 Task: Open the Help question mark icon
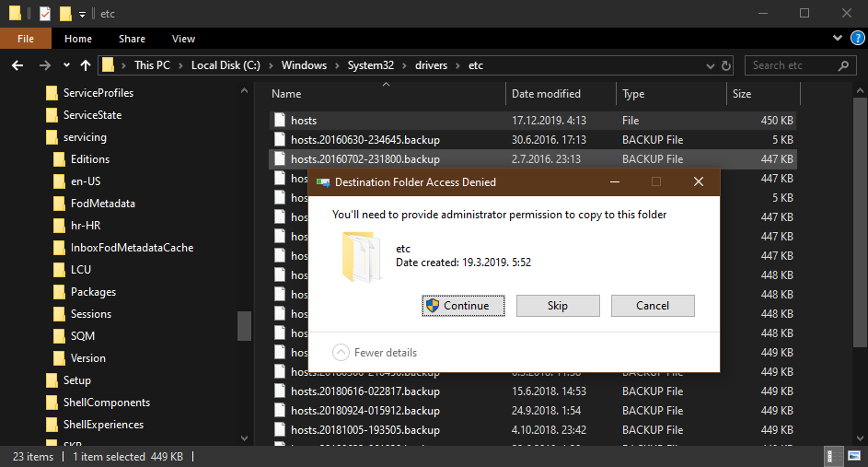856,39
